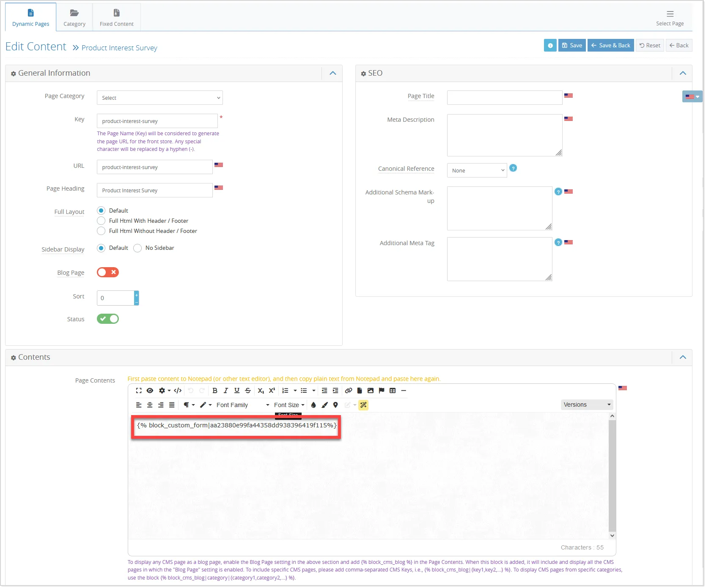Open the Page Category dropdown
This screenshot has width=706, height=588.
point(160,98)
